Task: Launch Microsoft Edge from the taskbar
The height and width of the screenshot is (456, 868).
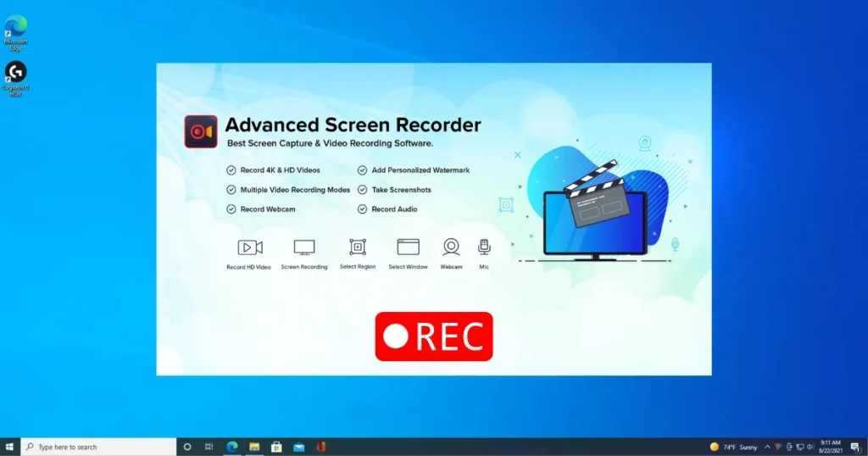Action: [232, 447]
